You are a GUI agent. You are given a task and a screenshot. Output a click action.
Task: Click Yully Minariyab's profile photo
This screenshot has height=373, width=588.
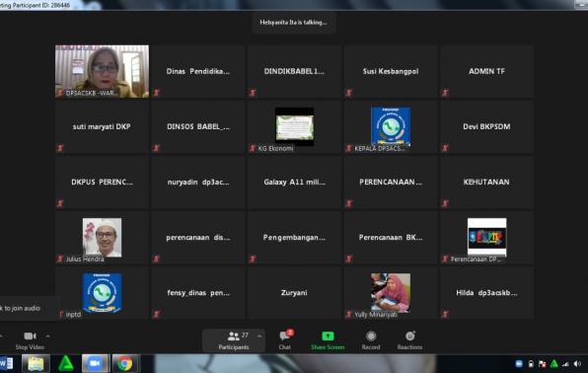pyautogui.click(x=391, y=293)
